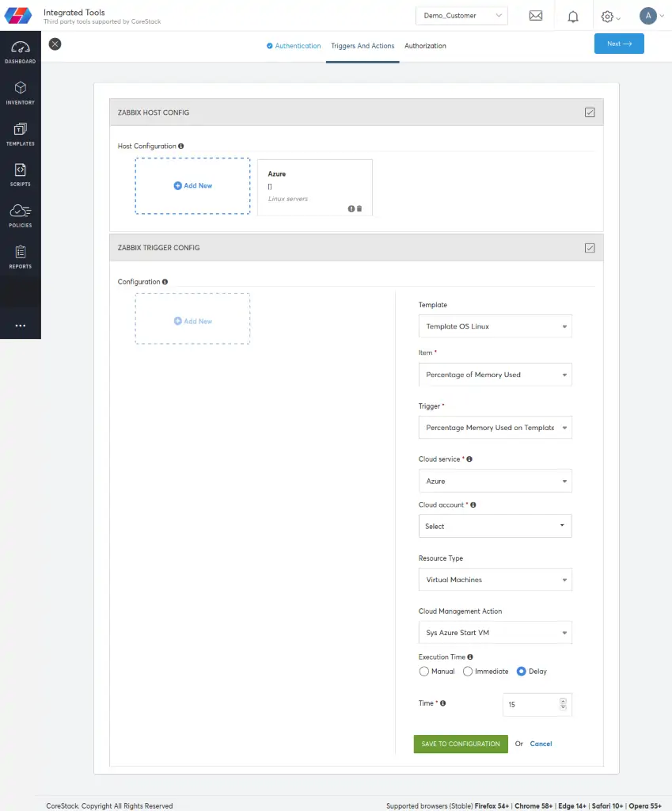The image size is (672, 811).
Task: Click the Next button
Action: tap(619, 44)
